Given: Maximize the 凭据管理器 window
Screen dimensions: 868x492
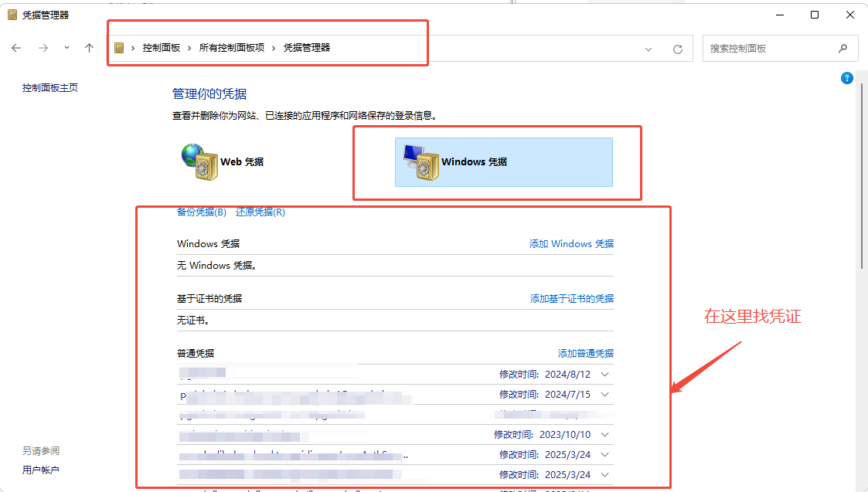Looking at the screenshot, I should [x=815, y=15].
